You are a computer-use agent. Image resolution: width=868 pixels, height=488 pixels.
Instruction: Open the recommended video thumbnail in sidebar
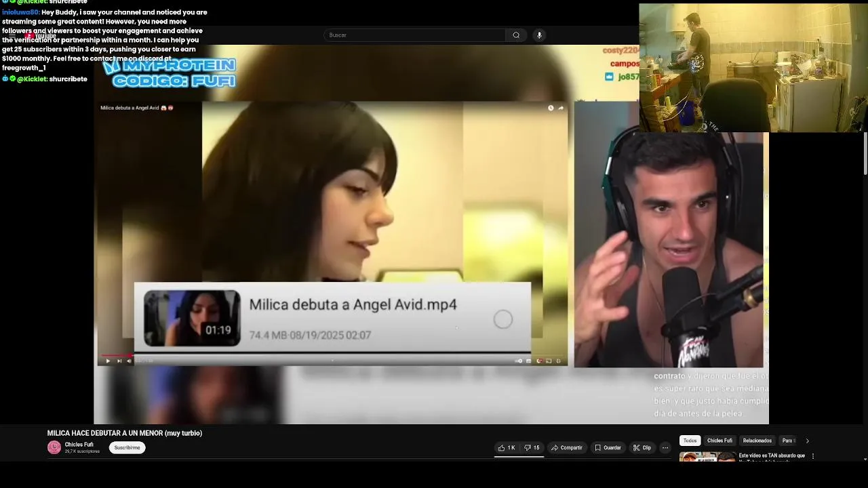pos(707,457)
